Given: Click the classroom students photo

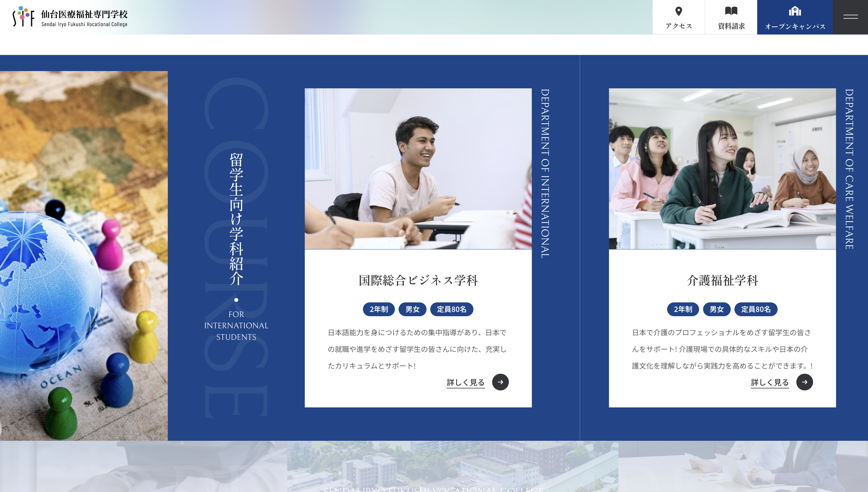Looking at the screenshot, I should 722,169.
